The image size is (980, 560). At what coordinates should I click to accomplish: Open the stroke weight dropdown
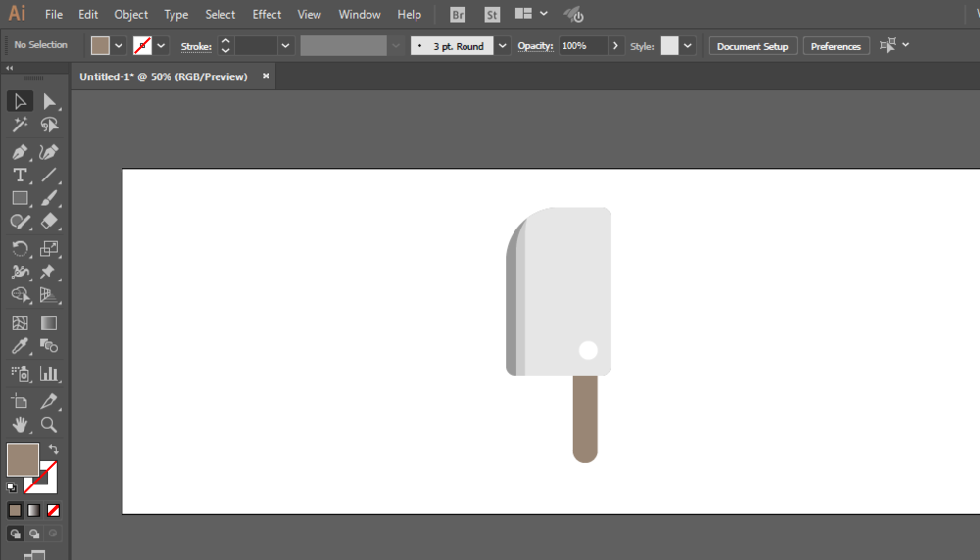tap(285, 46)
